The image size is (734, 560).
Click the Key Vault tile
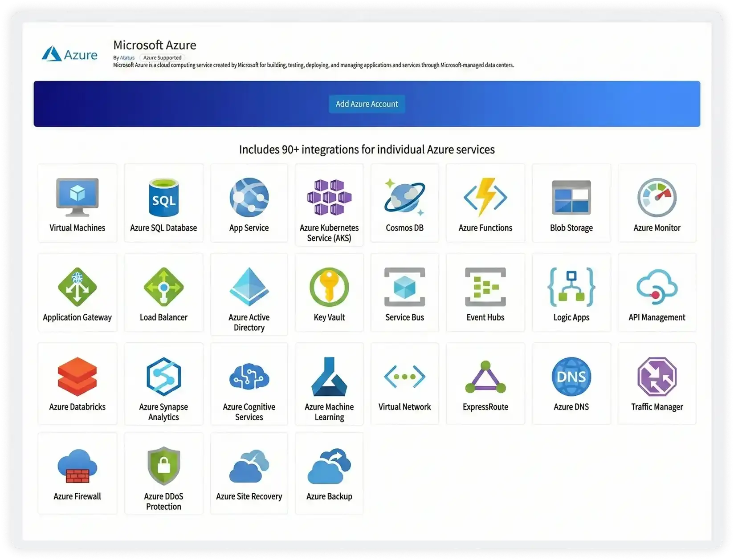329,292
